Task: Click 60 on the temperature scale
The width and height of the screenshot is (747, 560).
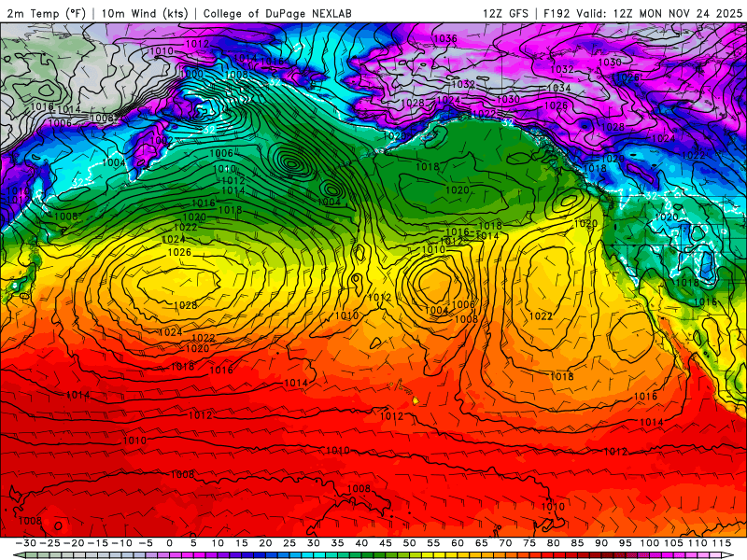Action: [458, 543]
